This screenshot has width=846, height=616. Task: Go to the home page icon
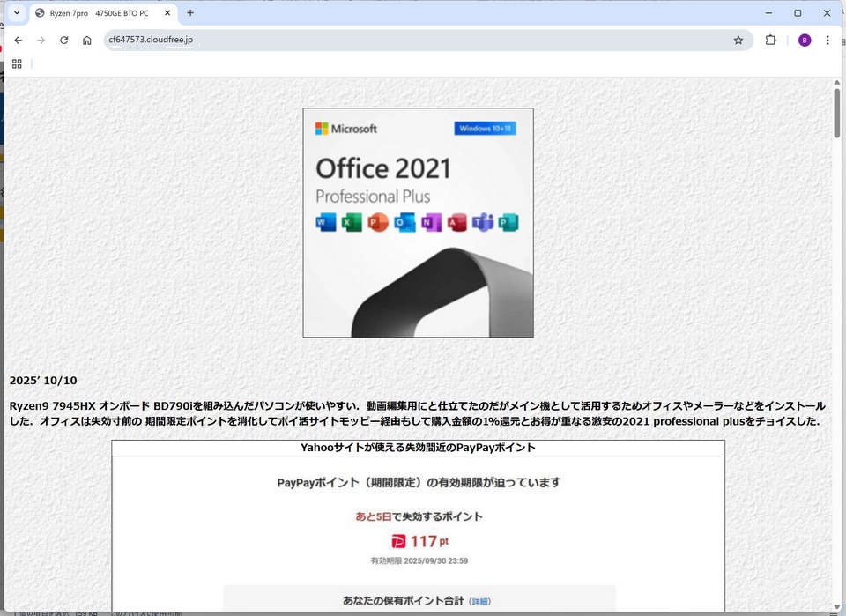86,40
